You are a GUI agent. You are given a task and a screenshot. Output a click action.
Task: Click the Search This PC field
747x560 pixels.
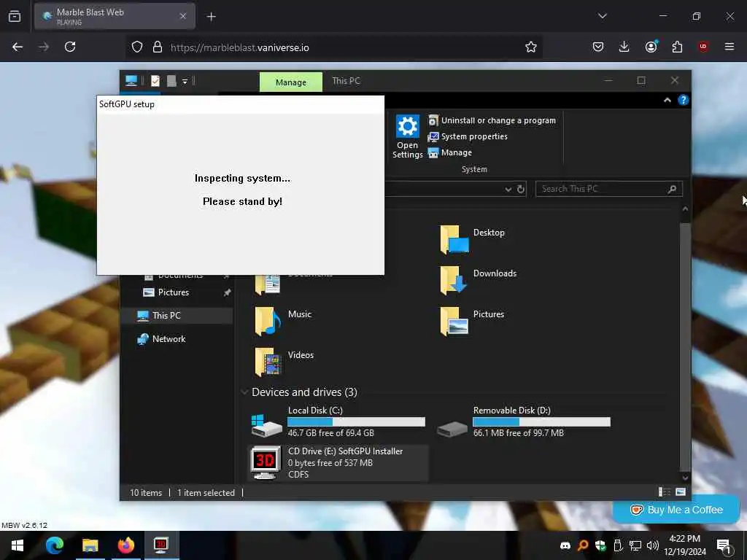point(609,189)
